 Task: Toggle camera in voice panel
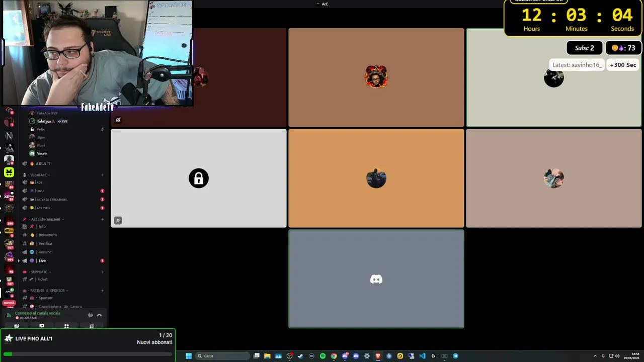click(x=17, y=326)
